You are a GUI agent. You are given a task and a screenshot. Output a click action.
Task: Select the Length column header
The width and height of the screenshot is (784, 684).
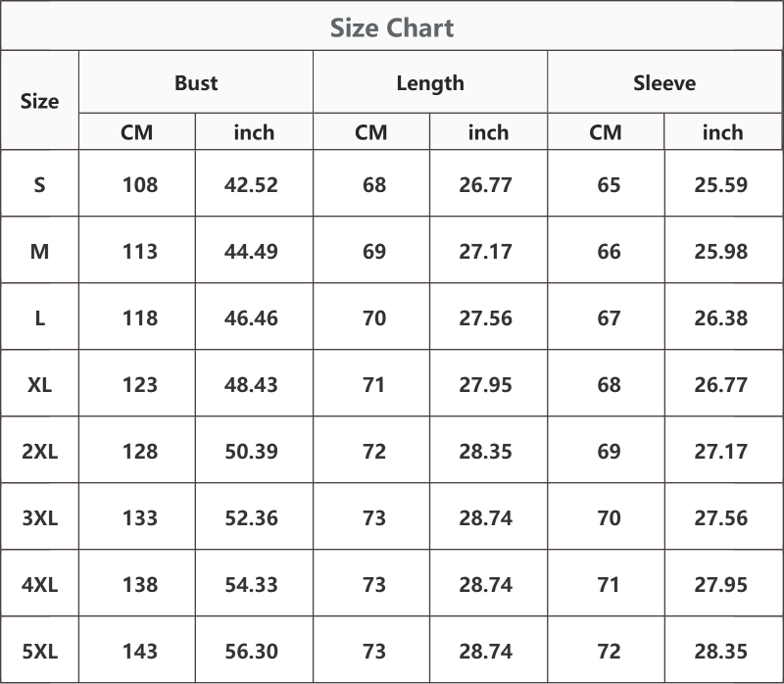[430, 83]
